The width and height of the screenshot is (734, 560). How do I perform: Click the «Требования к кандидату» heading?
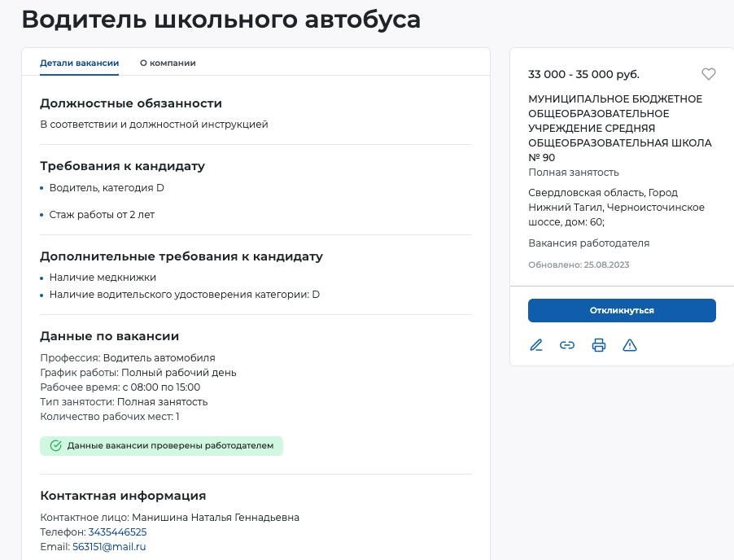(122, 166)
